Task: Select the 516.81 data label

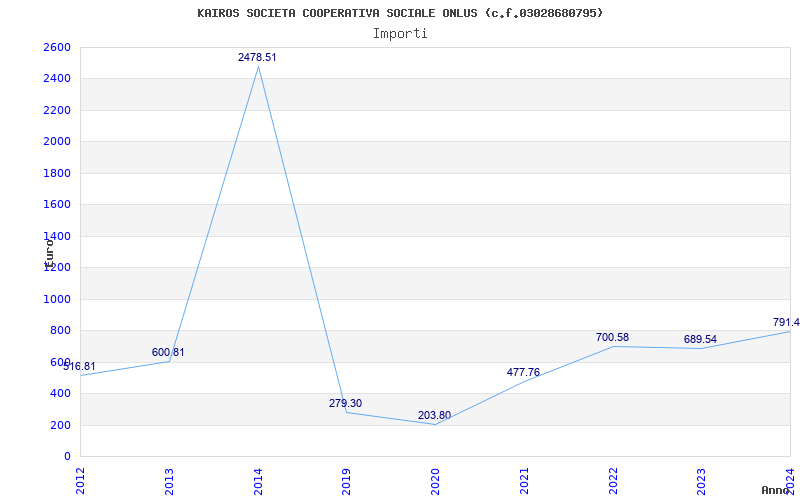Action: click(x=79, y=366)
